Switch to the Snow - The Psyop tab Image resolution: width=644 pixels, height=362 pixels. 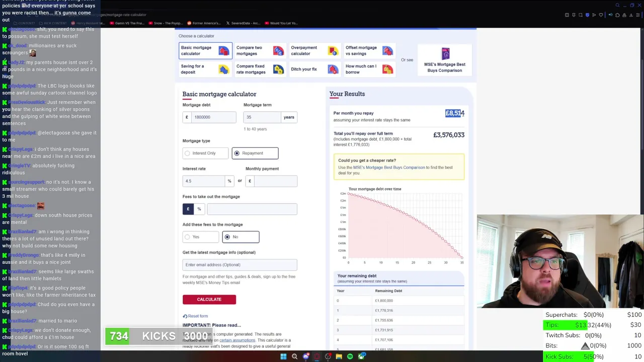[x=166, y=23]
